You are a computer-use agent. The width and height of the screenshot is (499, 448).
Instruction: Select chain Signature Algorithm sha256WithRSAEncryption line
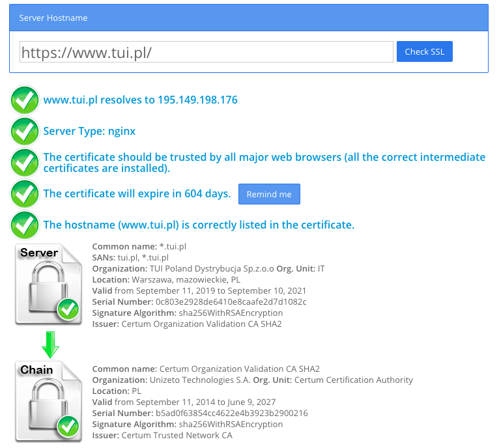coord(188,425)
